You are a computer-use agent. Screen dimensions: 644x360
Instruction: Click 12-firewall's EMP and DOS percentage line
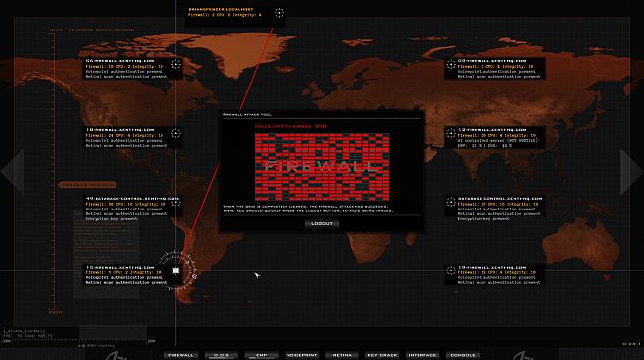coord(485,146)
